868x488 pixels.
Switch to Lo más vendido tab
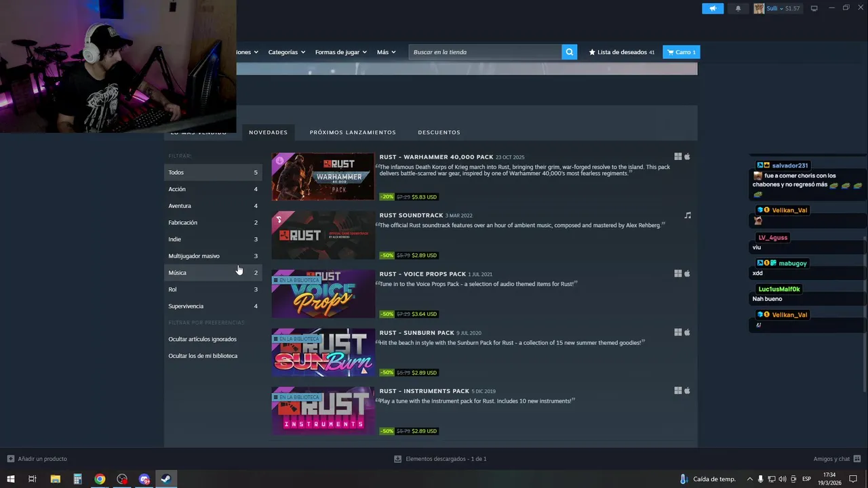click(x=198, y=132)
